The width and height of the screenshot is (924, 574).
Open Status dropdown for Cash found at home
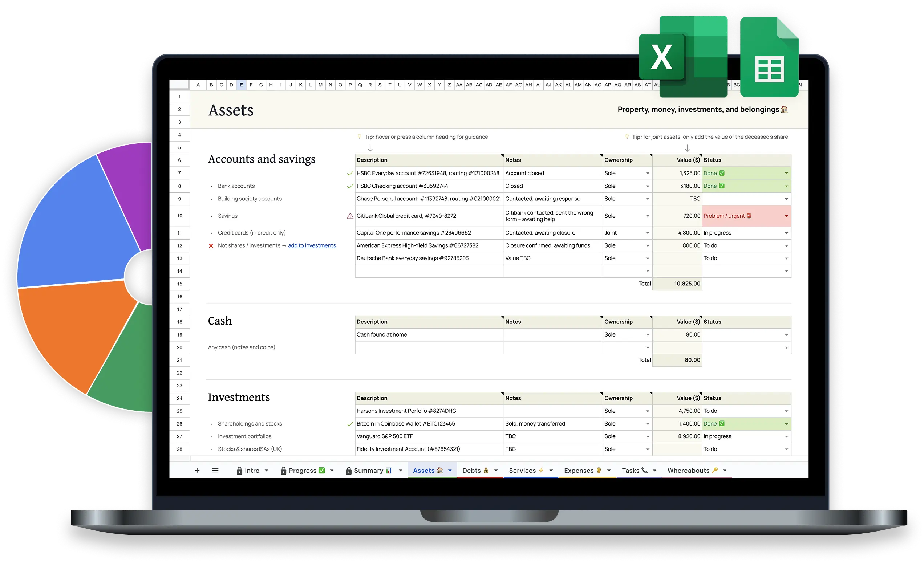point(786,335)
